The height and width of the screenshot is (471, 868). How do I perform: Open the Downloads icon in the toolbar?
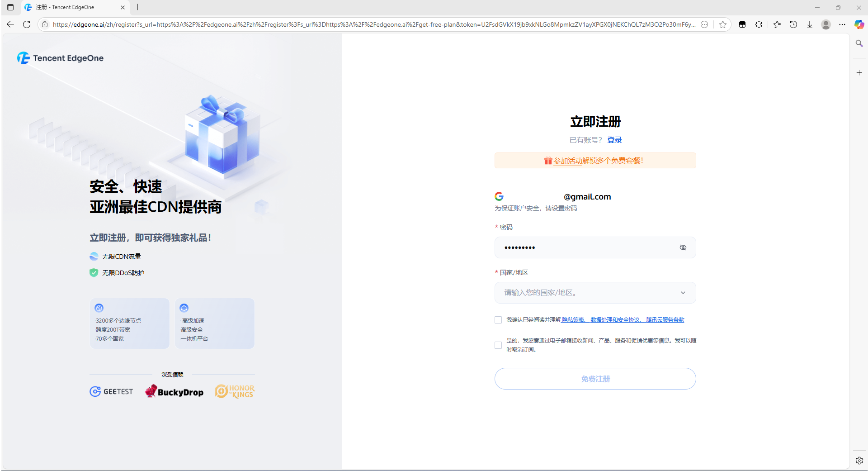(x=809, y=24)
